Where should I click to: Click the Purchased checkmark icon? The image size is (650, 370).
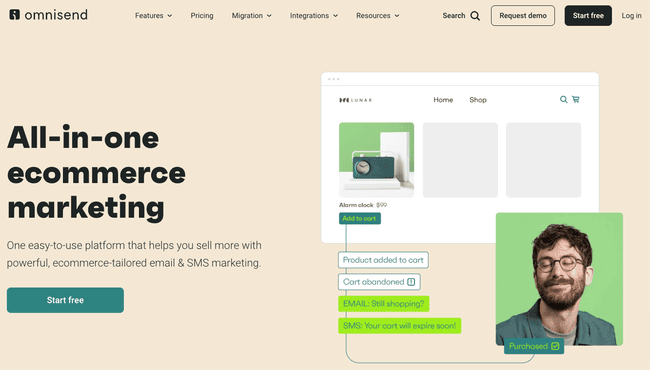[x=555, y=346]
